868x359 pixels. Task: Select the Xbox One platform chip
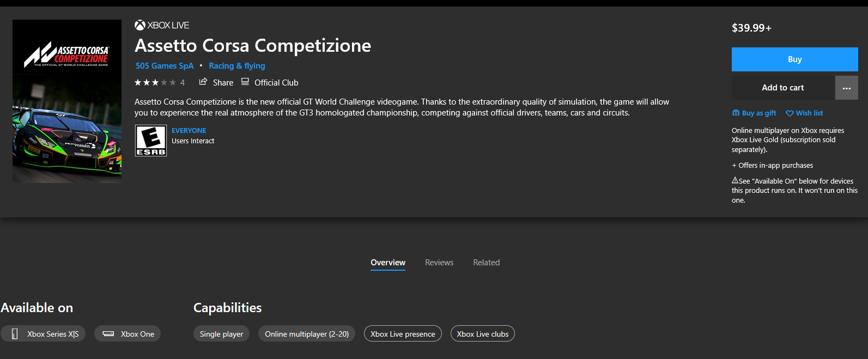click(x=128, y=334)
